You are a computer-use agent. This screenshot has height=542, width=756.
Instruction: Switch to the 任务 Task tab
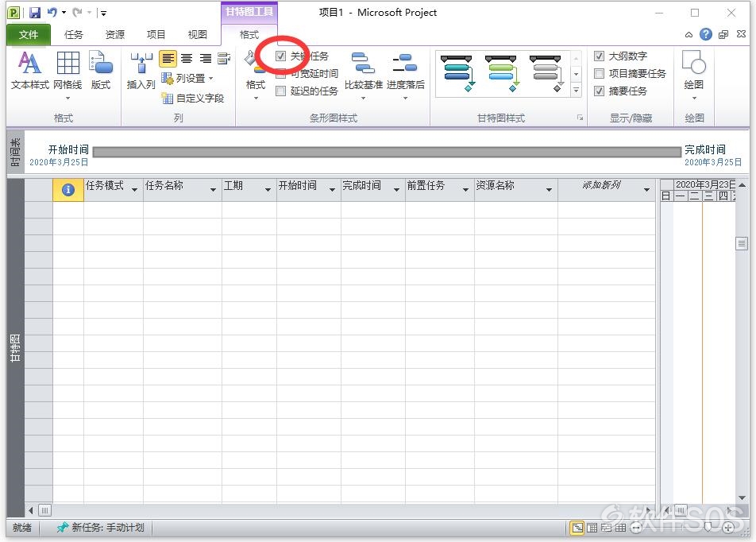click(73, 35)
